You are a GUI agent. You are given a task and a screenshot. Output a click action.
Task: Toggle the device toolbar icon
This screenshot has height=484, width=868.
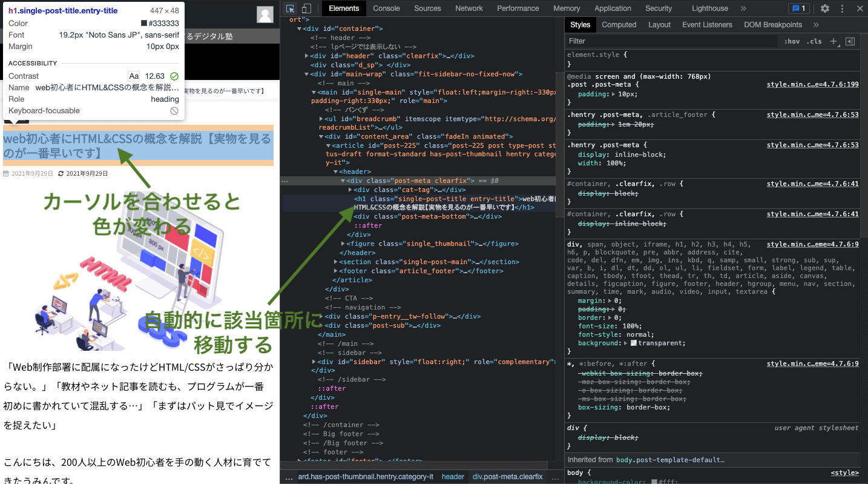(306, 8)
